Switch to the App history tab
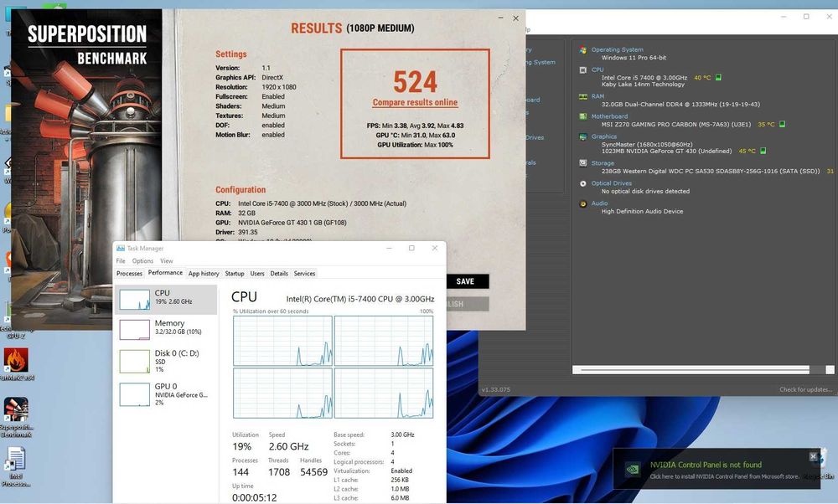838x504 pixels. pos(204,274)
